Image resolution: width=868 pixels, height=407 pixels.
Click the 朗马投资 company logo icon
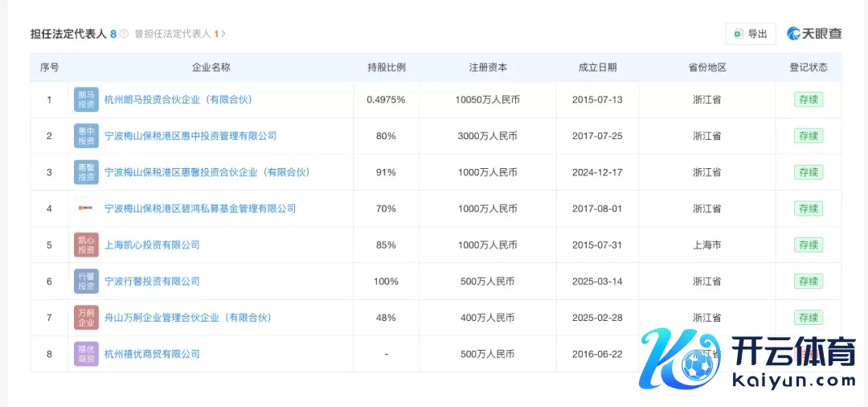coord(86,100)
